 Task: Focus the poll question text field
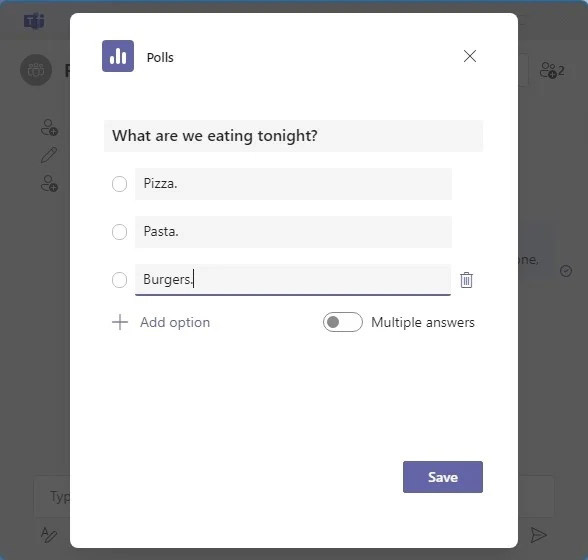[293, 136]
